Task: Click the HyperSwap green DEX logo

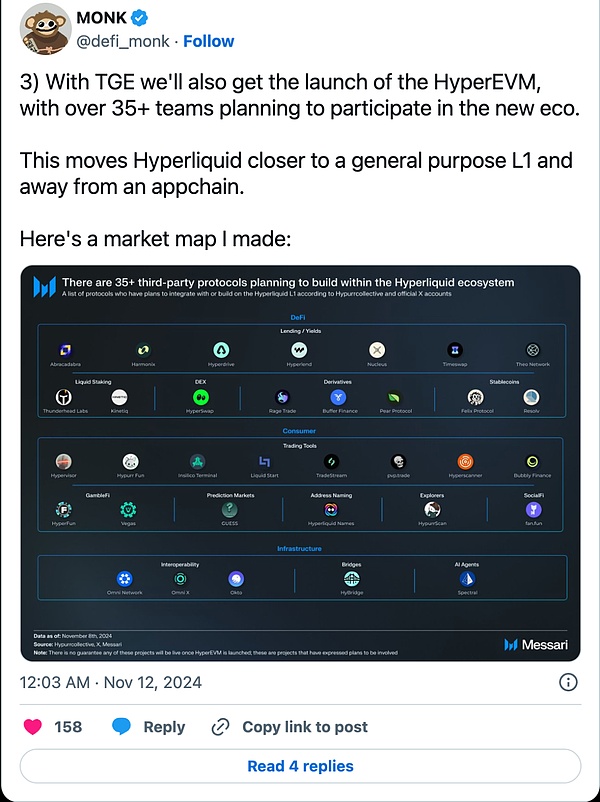Action: pyautogui.click(x=201, y=397)
